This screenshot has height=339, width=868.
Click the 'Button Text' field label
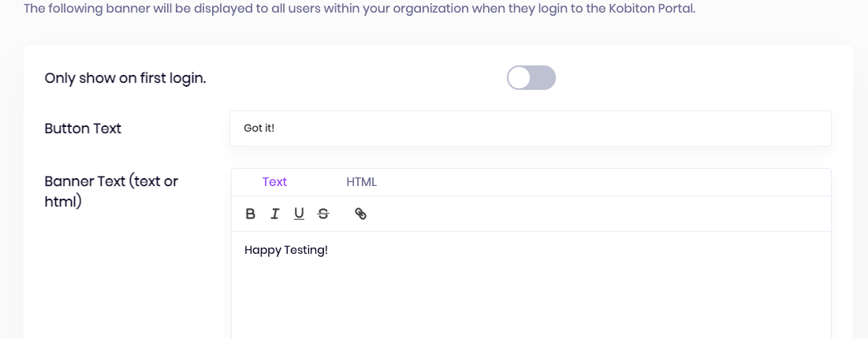(83, 129)
